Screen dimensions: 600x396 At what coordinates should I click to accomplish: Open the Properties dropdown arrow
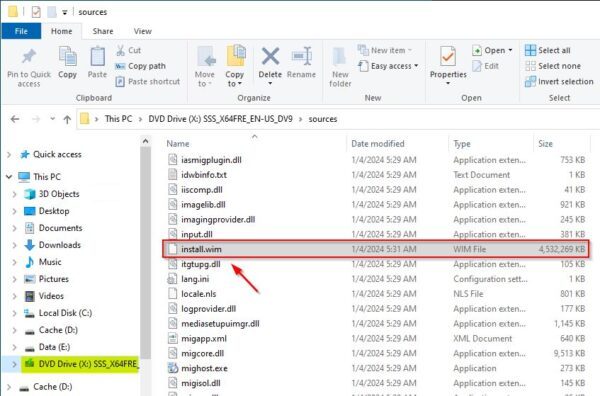pyautogui.click(x=448, y=83)
